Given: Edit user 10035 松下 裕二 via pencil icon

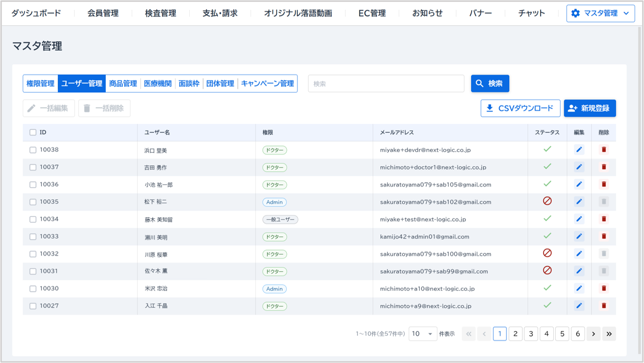Looking at the screenshot, I should (579, 202).
